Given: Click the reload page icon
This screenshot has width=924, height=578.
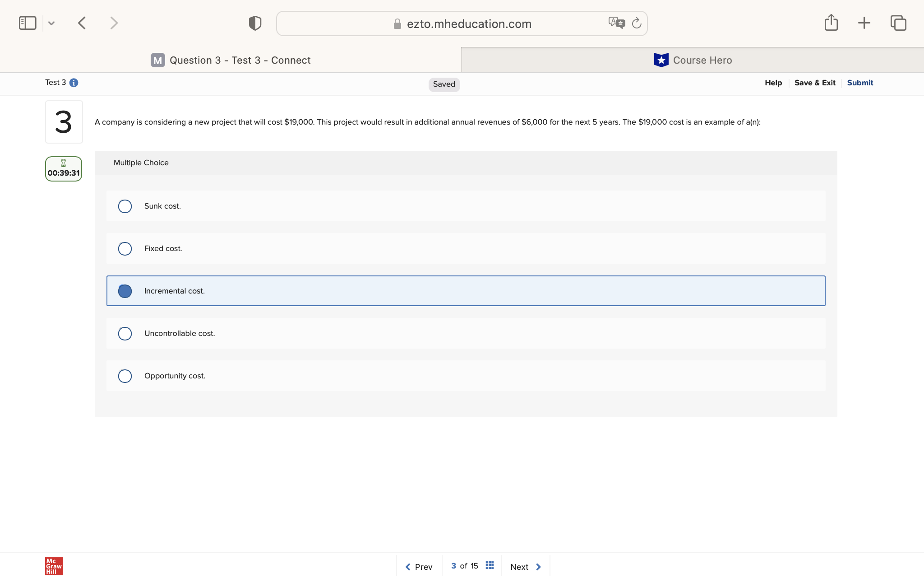Looking at the screenshot, I should pos(636,23).
